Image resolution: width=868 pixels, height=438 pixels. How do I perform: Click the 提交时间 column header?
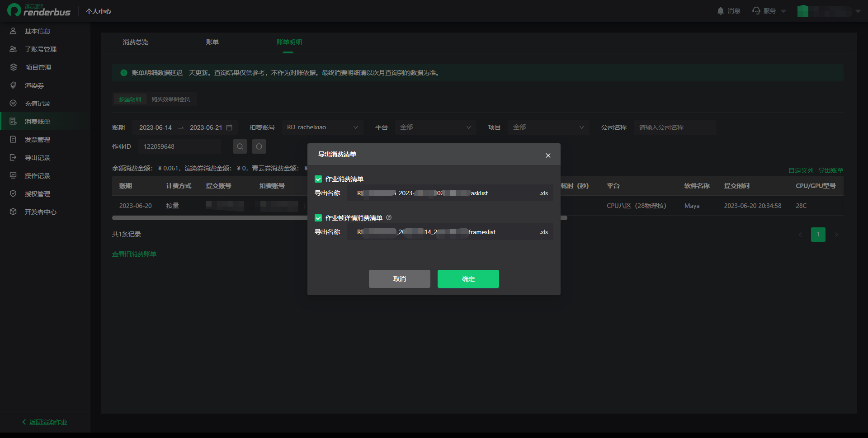click(737, 186)
